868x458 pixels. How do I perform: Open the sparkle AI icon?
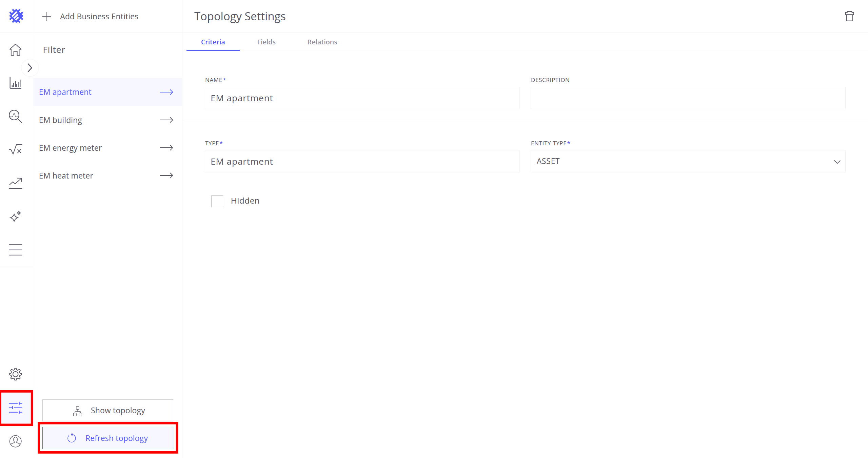pyautogui.click(x=15, y=216)
